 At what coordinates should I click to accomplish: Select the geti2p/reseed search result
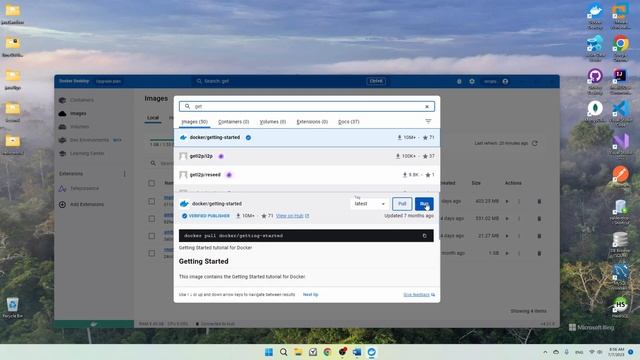[307, 175]
